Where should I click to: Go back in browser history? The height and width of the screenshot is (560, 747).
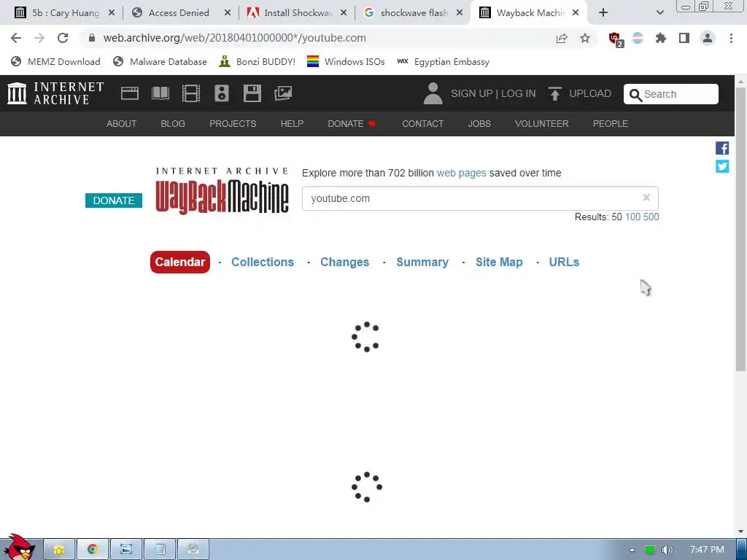(16, 38)
